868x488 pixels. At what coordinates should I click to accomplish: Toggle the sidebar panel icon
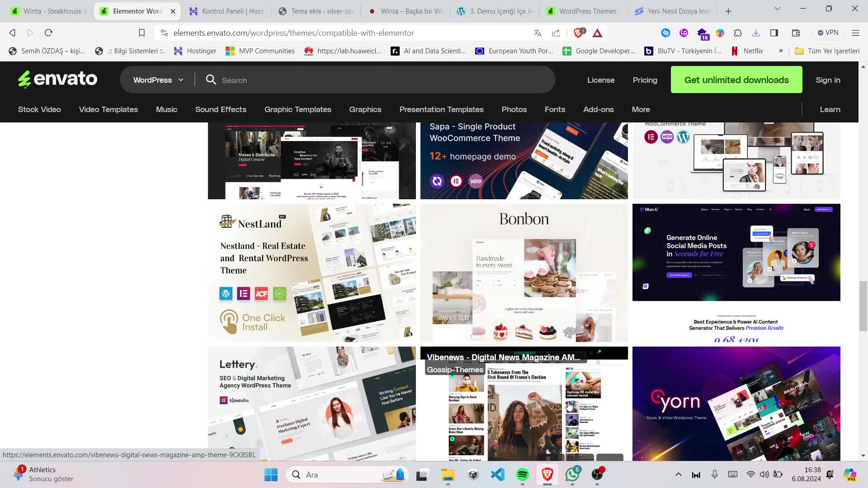pyautogui.click(x=774, y=33)
